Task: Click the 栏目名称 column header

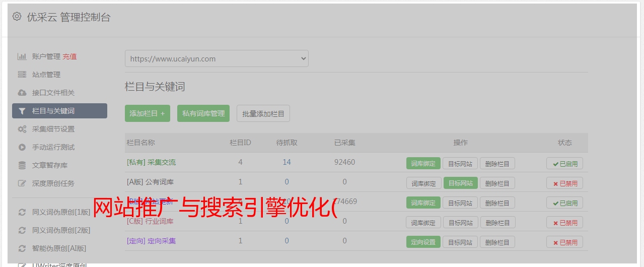Action: click(140, 143)
